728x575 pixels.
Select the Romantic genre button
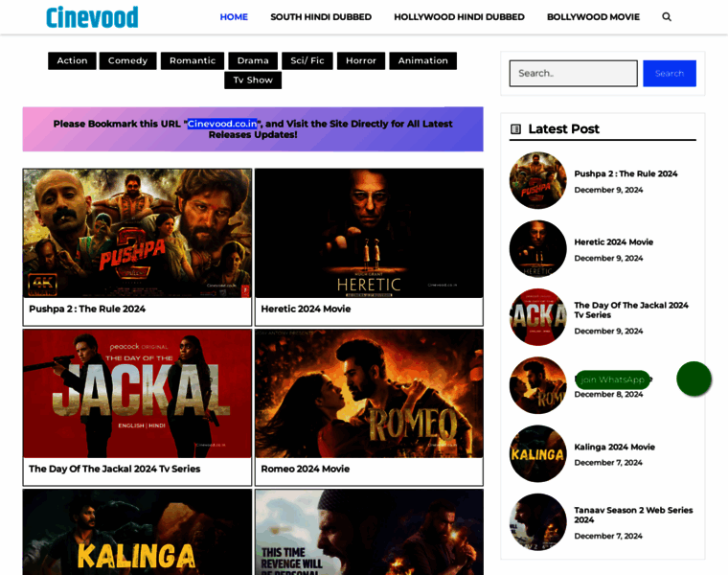click(x=193, y=60)
